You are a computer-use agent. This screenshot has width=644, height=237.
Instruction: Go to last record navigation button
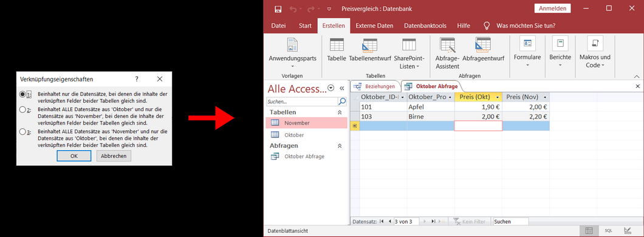pos(433,221)
